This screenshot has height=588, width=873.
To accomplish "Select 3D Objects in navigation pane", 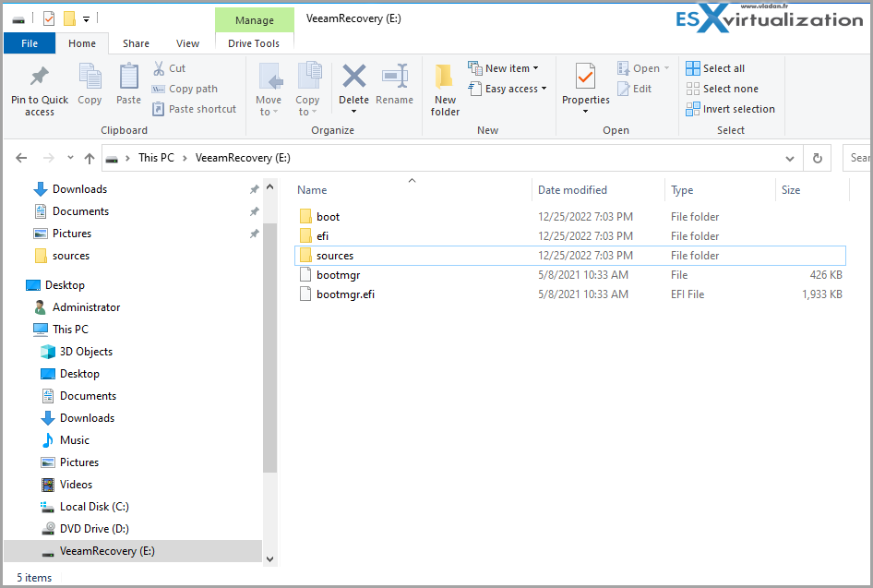I will pos(87,352).
